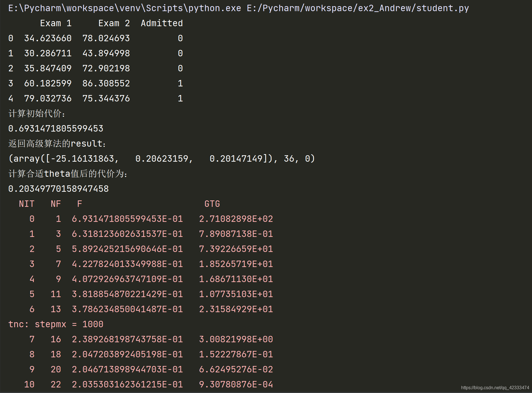
Task: Click the value 43.894998 in row 1
Action: point(106,53)
